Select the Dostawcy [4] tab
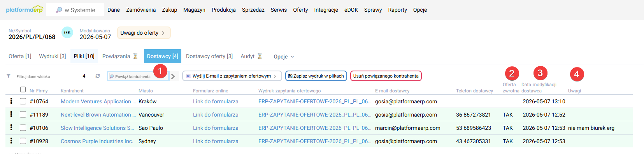Image resolution: width=644 pixels, height=154 pixels. 163,56
